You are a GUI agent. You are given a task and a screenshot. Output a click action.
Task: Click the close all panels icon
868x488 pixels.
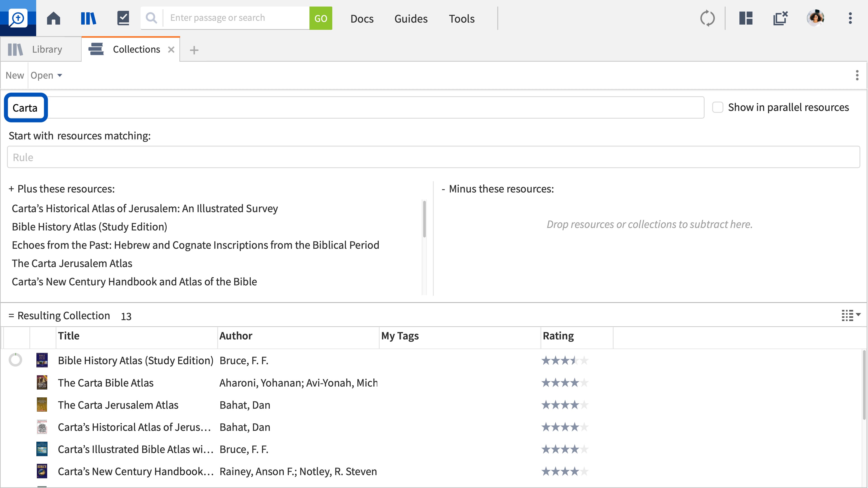click(780, 18)
